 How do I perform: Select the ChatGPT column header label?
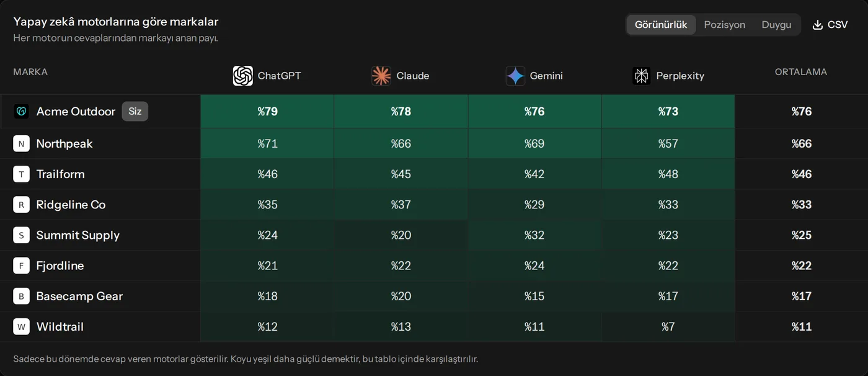tap(279, 76)
